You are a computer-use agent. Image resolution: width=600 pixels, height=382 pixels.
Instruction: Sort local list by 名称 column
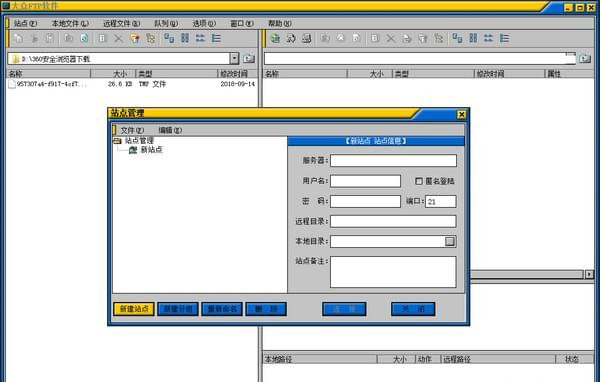click(49, 73)
